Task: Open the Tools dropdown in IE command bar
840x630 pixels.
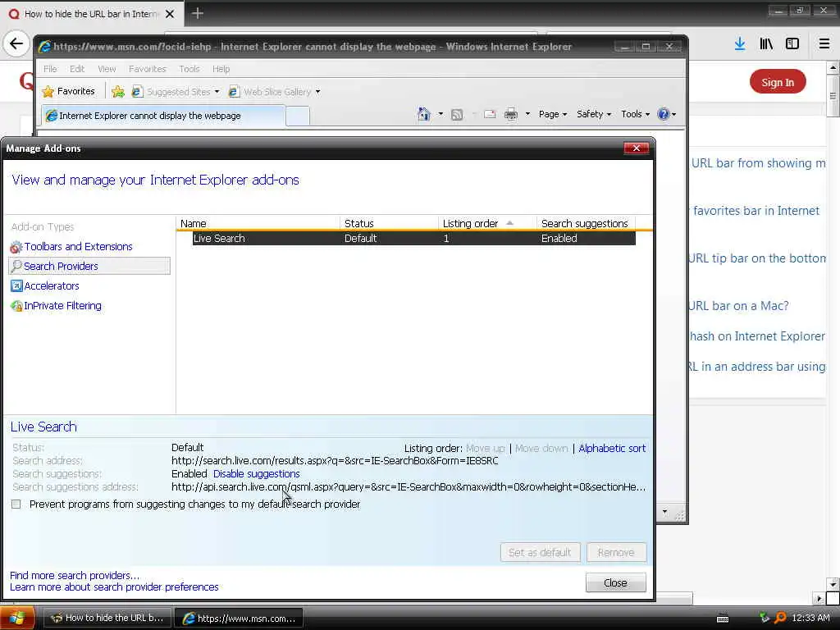Action: coord(635,114)
